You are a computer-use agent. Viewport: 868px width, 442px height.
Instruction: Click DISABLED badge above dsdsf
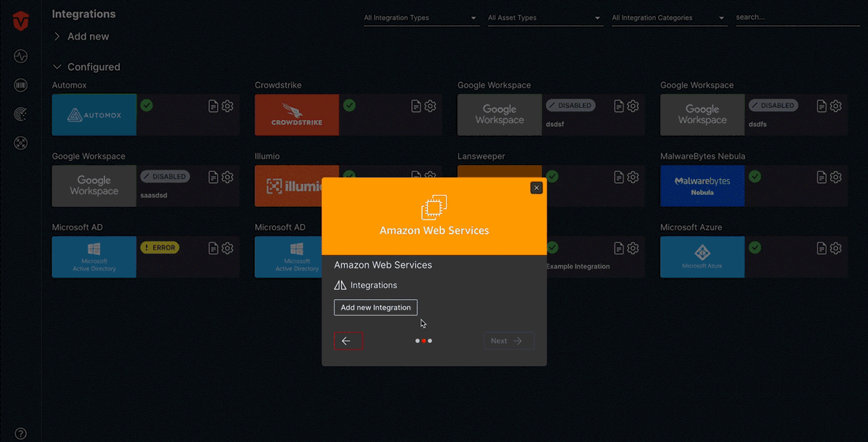pyautogui.click(x=571, y=105)
